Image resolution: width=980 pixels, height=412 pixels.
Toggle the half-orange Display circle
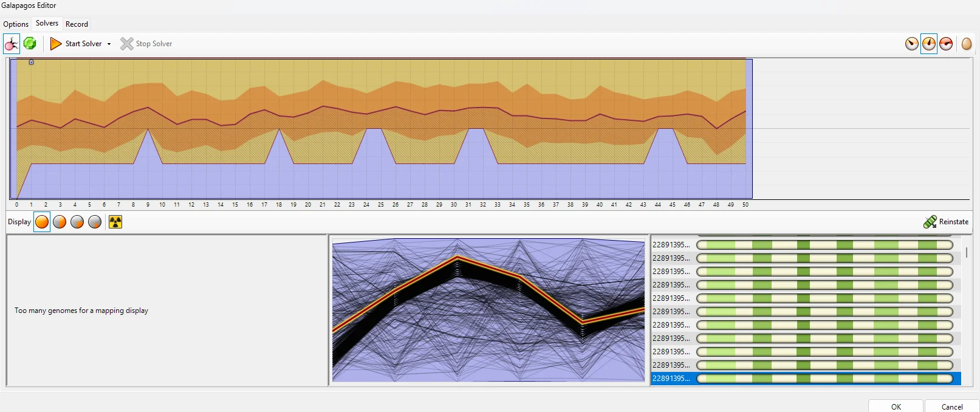pyautogui.click(x=60, y=222)
